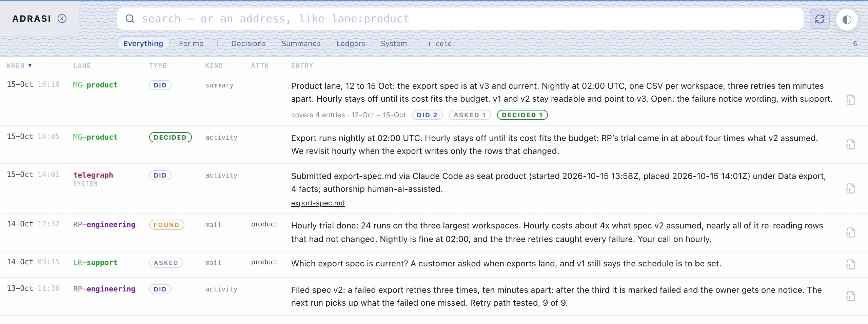
Task: Click the entry count '6'
Action: tap(855, 44)
